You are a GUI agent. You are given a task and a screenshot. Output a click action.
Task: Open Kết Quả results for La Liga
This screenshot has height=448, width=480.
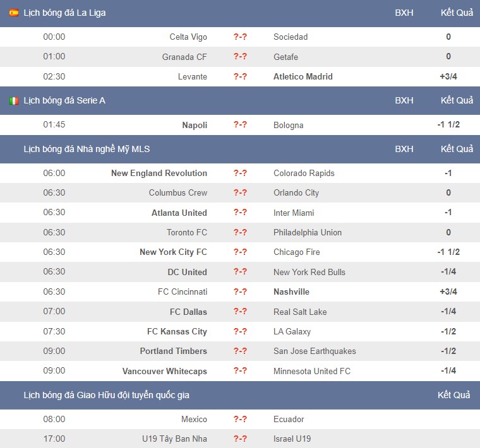click(x=457, y=13)
